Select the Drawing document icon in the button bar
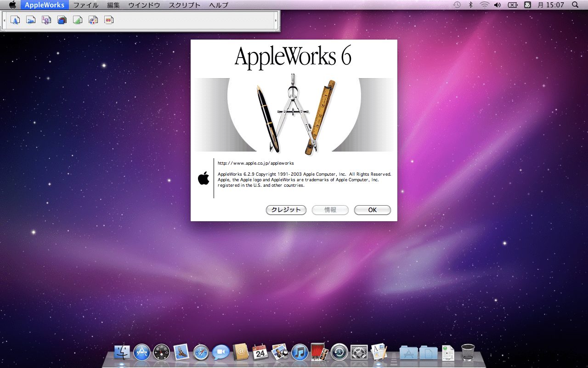Image resolution: width=588 pixels, height=368 pixels. [x=77, y=20]
